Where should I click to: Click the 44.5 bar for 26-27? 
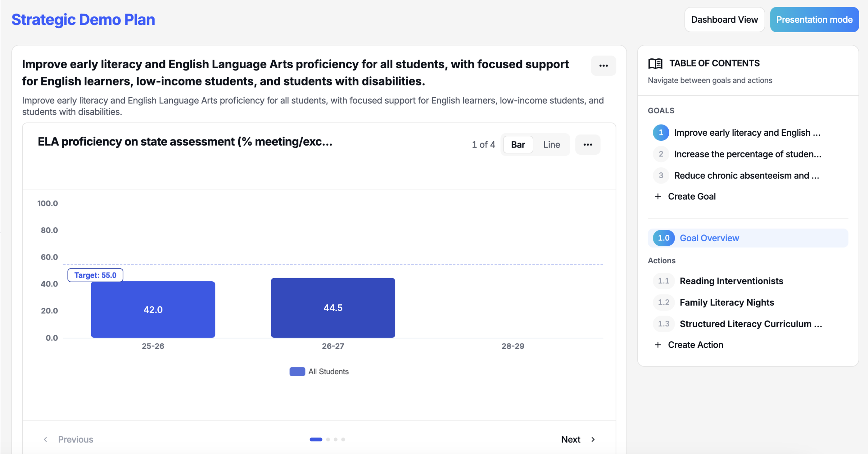click(x=333, y=308)
